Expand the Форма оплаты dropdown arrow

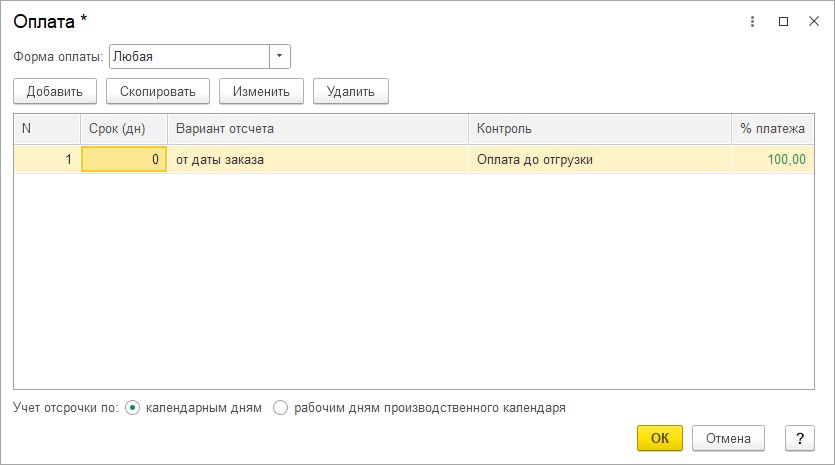[x=280, y=57]
